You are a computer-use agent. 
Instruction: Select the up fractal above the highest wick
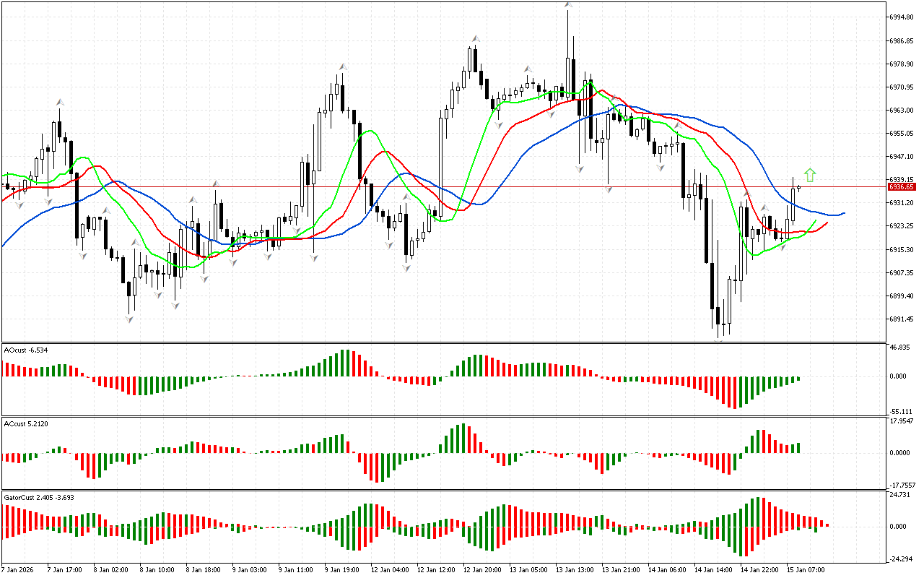[x=569, y=5]
